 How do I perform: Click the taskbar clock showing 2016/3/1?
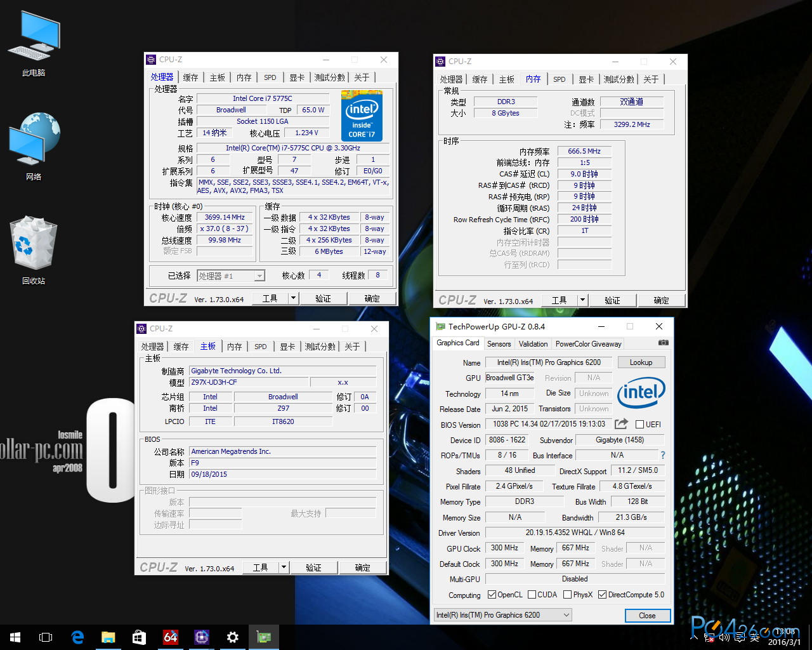[785, 637]
